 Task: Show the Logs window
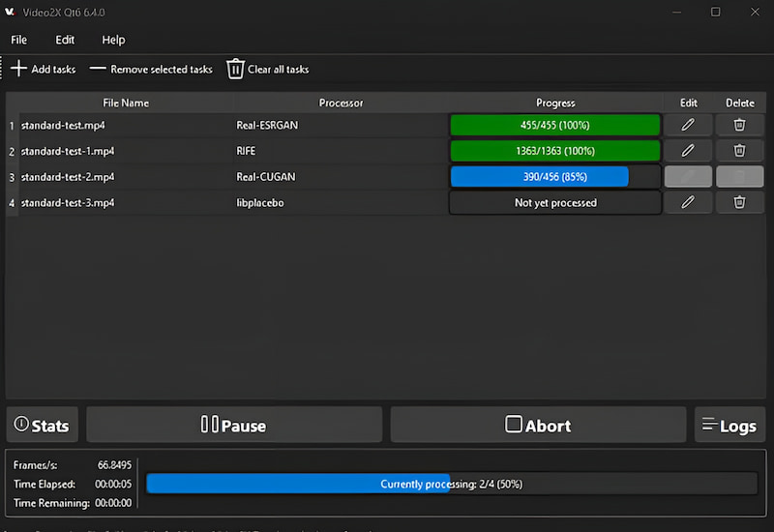[x=729, y=425]
